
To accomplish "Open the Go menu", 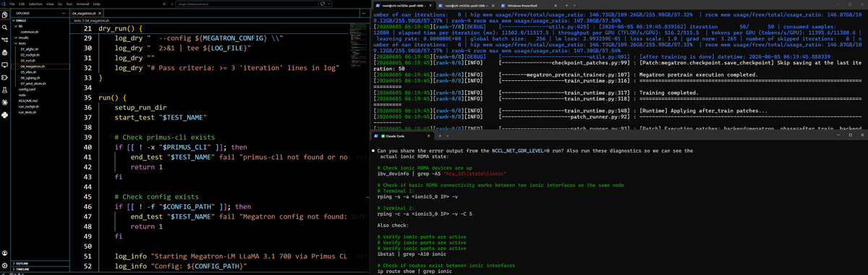I will click(x=60, y=4).
